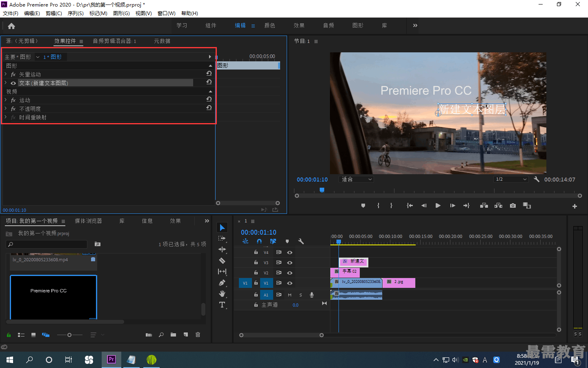The width and height of the screenshot is (588, 368).
Task: Click the Project panel search field
Action: (47, 244)
